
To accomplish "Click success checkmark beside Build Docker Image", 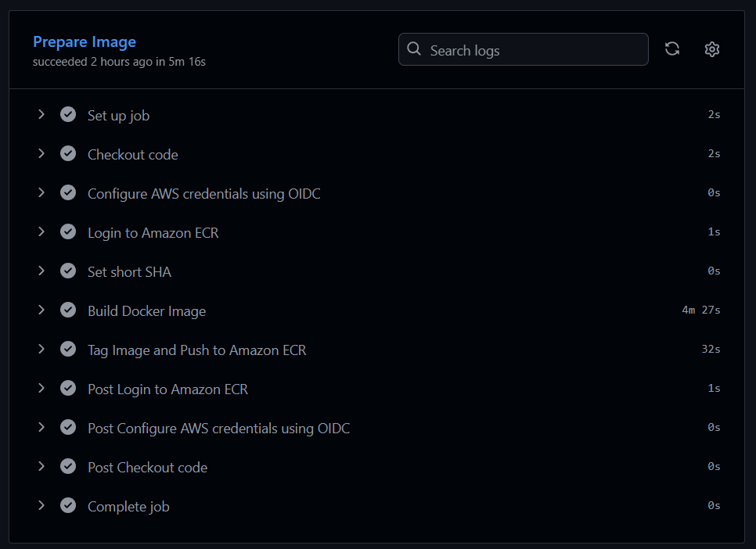I will click(68, 310).
